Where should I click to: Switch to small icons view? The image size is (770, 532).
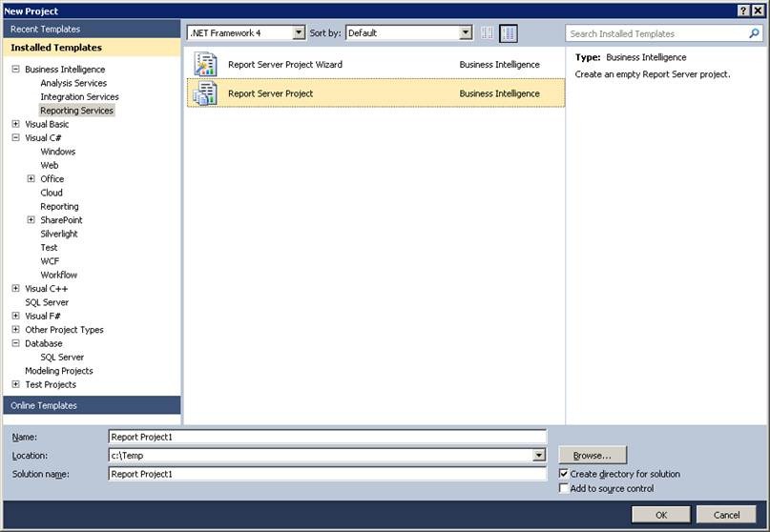pos(488,33)
